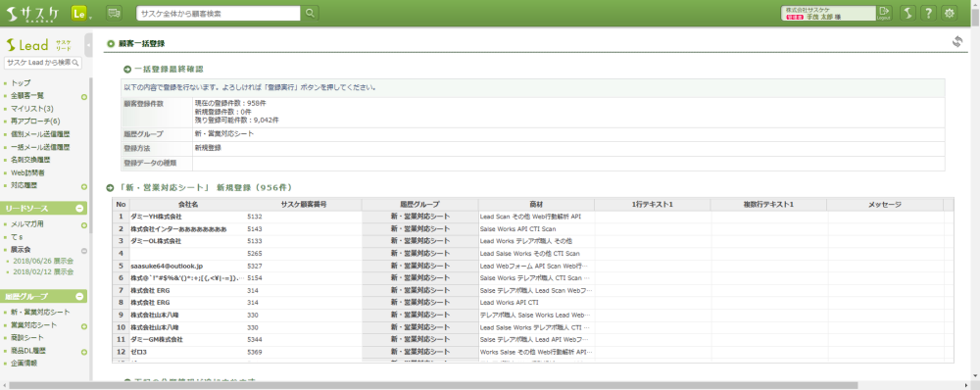Go to トップ in the sidebar

click(21, 82)
